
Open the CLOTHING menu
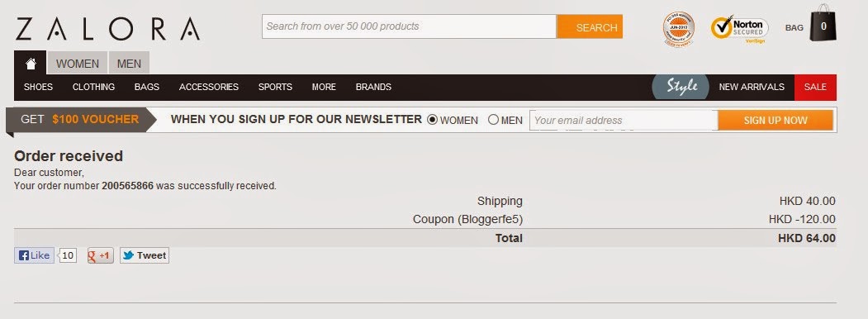click(93, 87)
